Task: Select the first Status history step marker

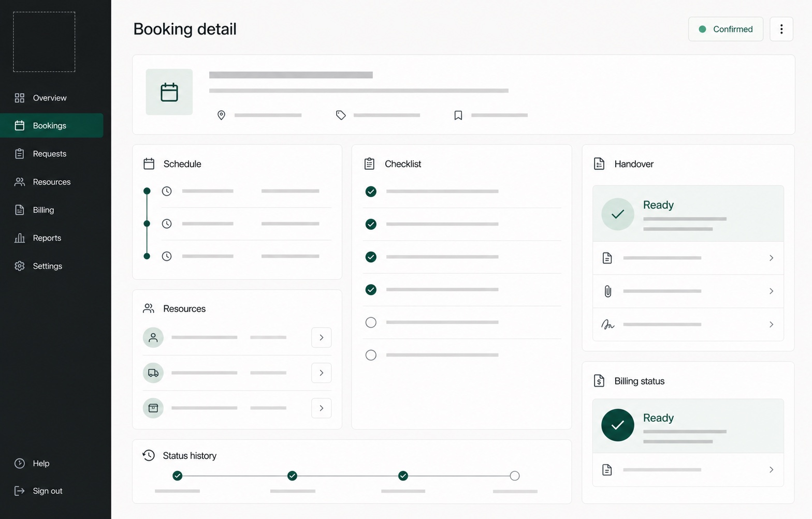Action: (178, 476)
